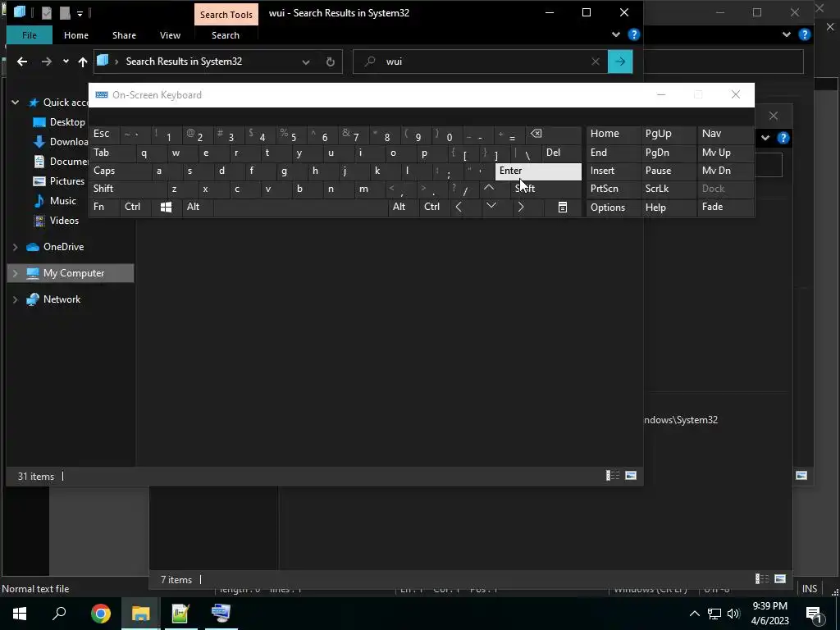Click the Enter key on On-Screen Keyboard
The height and width of the screenshot is (630, 840).
(538, 171)
